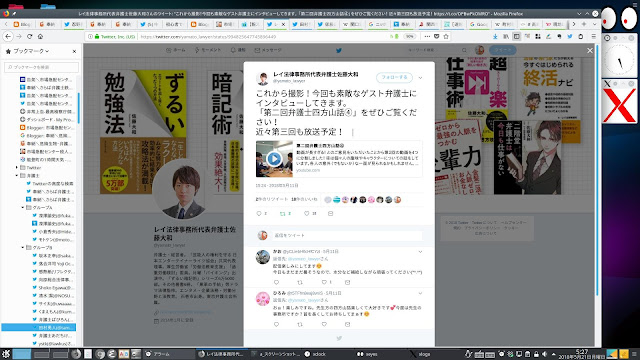Open Firefox downloads arrow icon
The width and height of the screenshot is (640, 360).
(495, 36)
